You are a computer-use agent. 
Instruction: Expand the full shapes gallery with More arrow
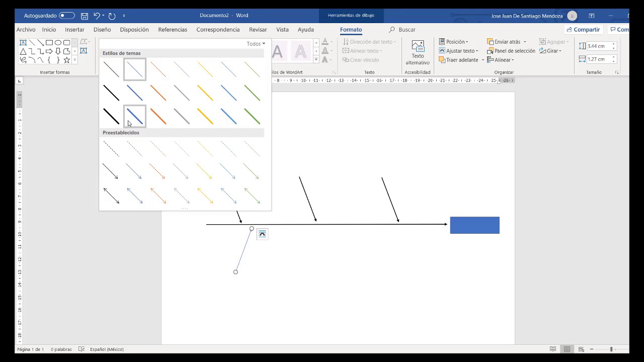click(x=75, y=60)
